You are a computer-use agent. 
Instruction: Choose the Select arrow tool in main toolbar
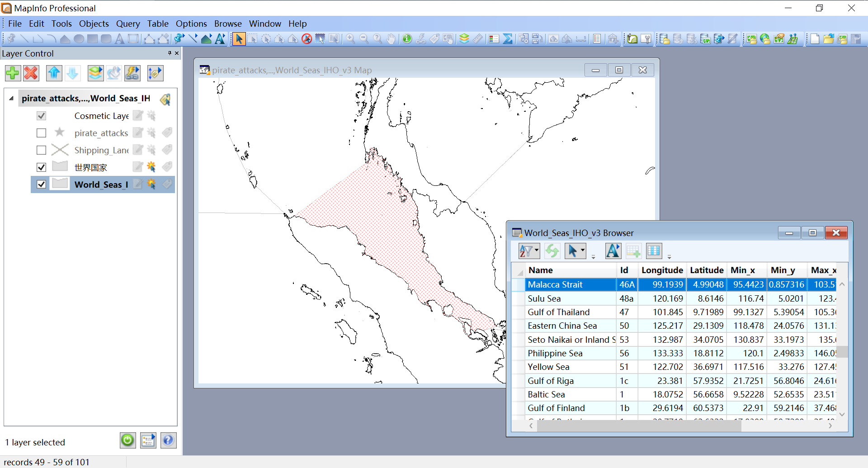click(x=239, y=39)
